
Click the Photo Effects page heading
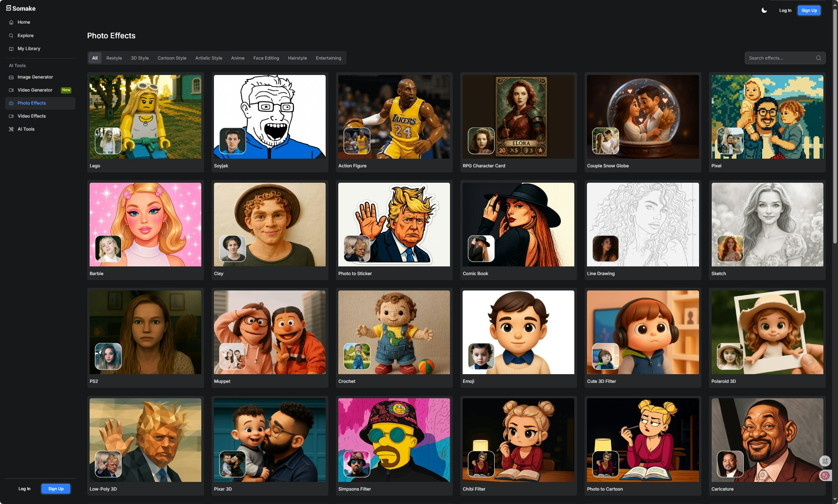tap(111, 36)
